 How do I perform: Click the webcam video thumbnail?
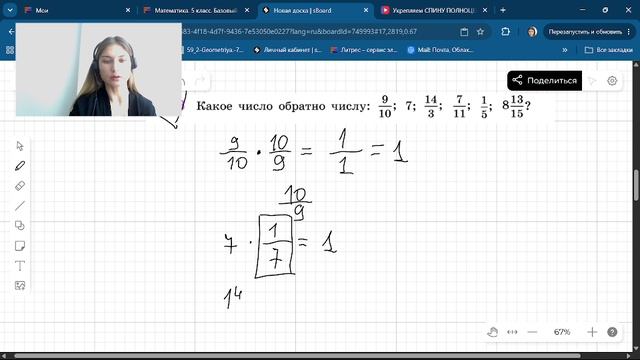[98, 70]
